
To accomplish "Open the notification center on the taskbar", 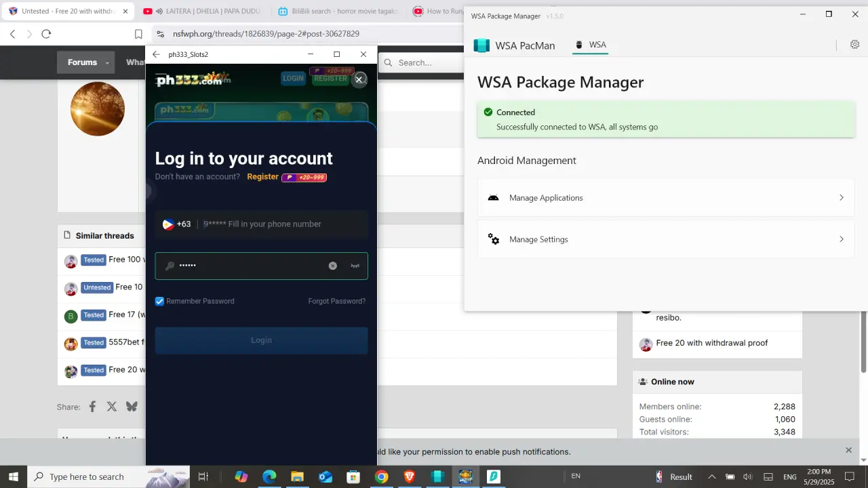I will (x=850, y=476).
